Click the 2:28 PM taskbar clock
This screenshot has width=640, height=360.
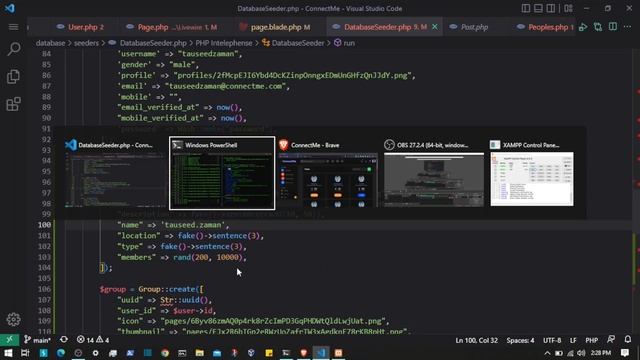601,353
